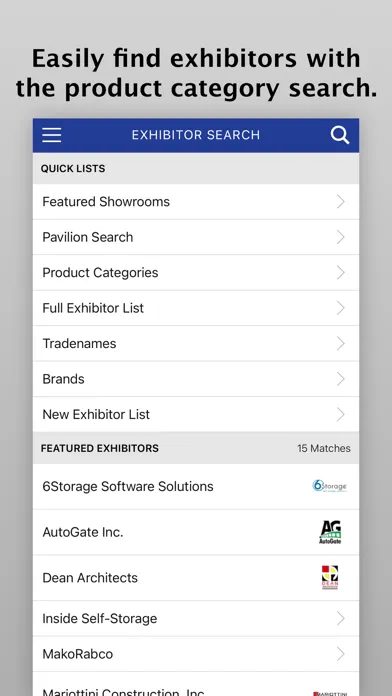Image resolution: width=392 pixels, height=696 pixels.
Task: Open MakoRabco chevron arrow
Action: coord(341,654)
